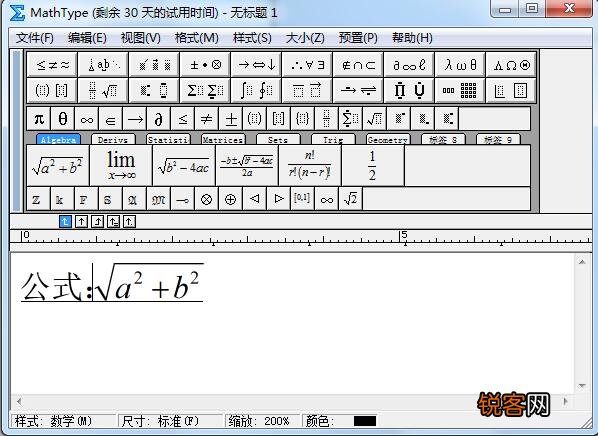The width and height of the screenshot is (598, 436).
Task: Open the logical symbols palette (∴∀∃)
Action: [307, 65]
